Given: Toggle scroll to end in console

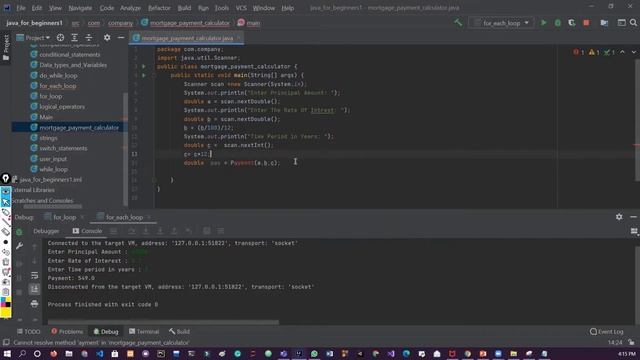Looking at the screenshot, I should click(x=34, y=289).
